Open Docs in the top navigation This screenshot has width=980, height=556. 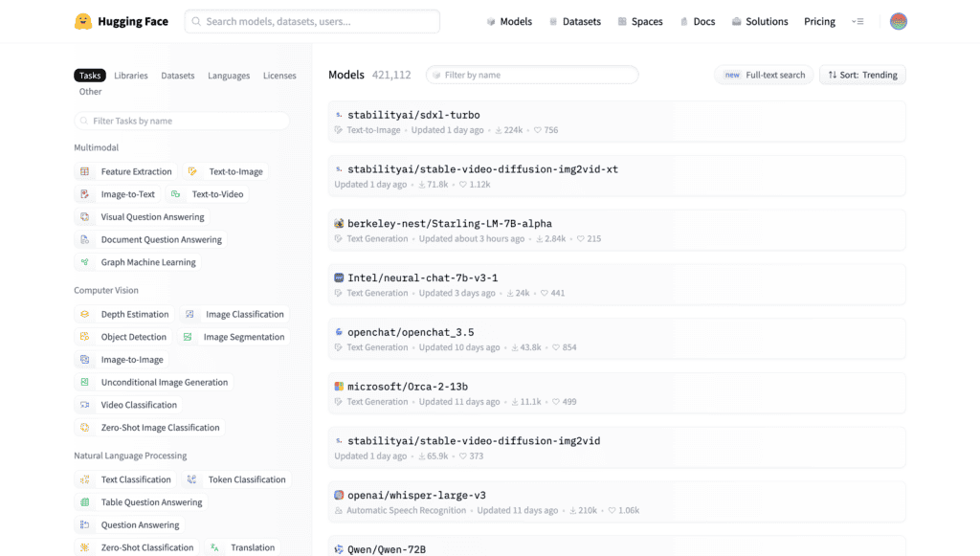coord(698,21)
